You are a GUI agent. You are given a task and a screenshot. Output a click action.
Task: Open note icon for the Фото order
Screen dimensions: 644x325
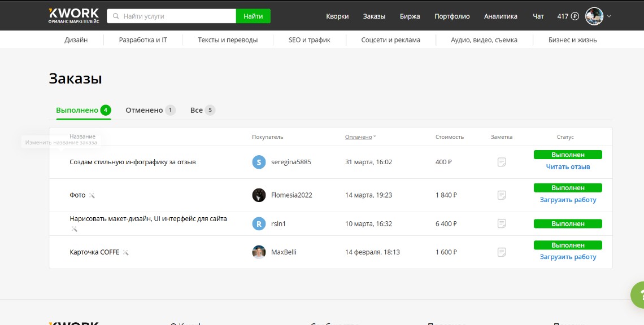point(501,195)
